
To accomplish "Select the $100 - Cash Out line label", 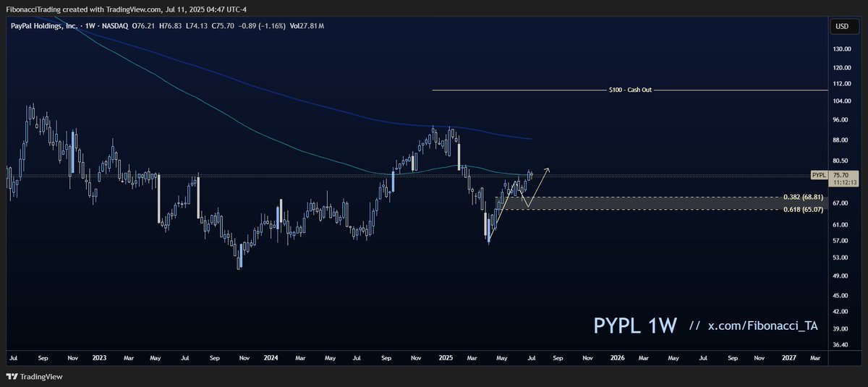I will pos(631,90).
